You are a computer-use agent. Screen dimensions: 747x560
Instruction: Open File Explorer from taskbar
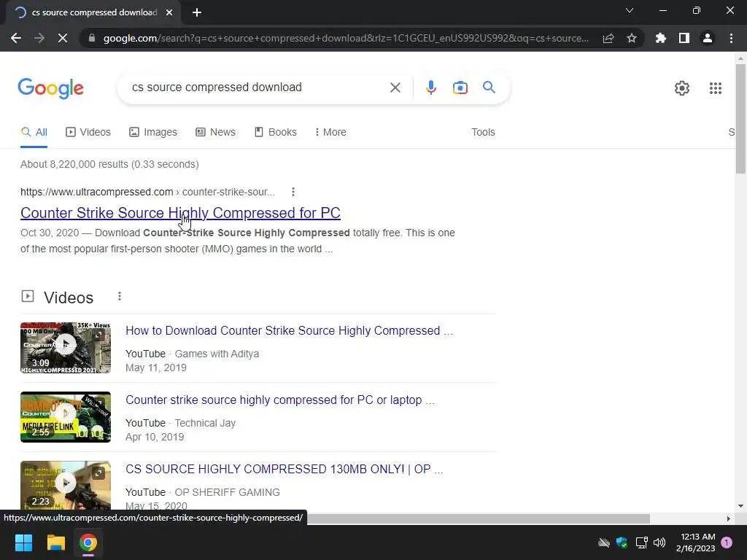55,542
